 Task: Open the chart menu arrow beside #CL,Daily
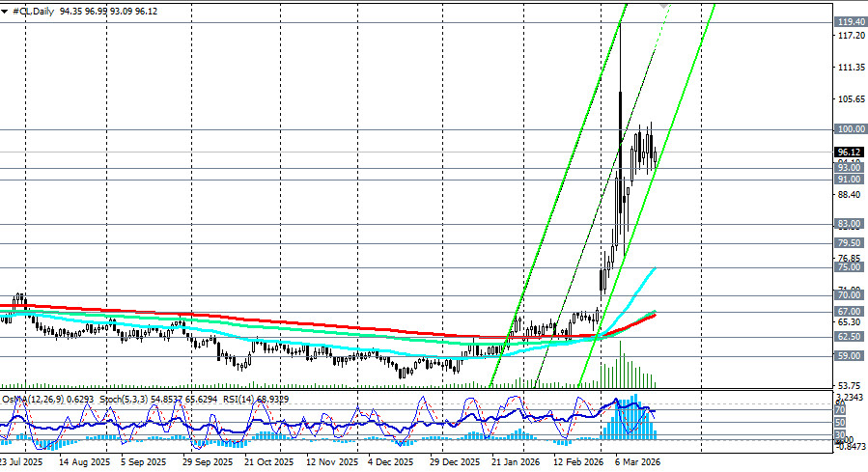click(x=5, y=11)
